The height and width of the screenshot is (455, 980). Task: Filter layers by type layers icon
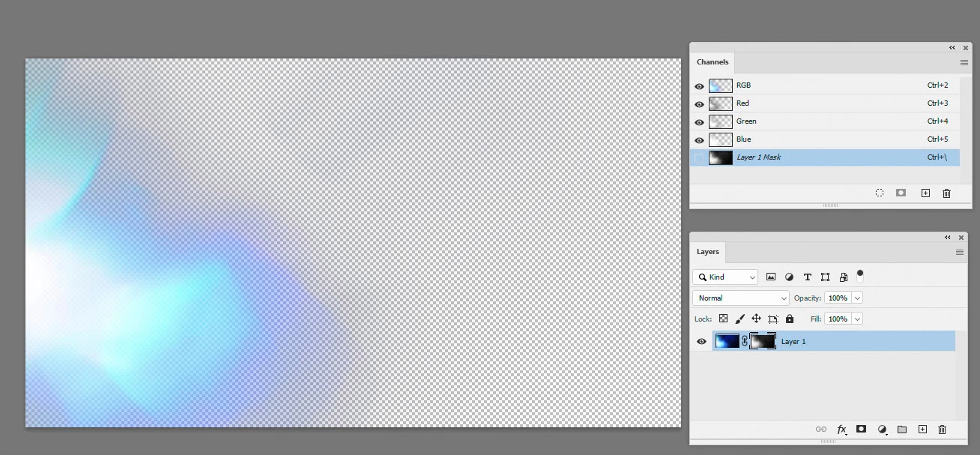(x=807, y=277)
